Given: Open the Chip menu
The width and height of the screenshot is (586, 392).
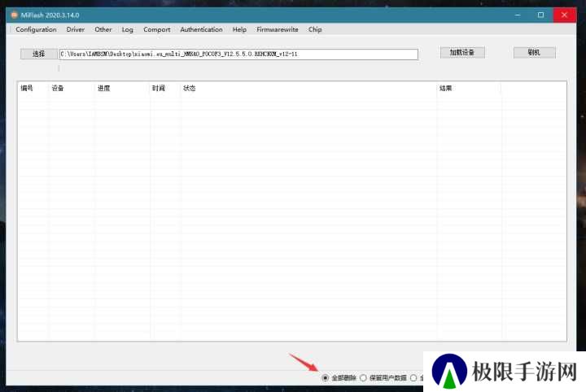Looking at the screenshot, I should [315, 29].
